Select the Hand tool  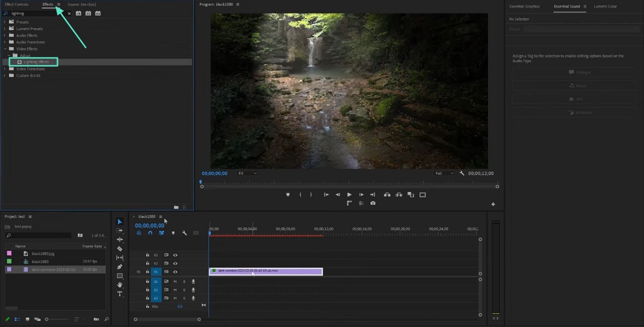pyautogui.click(x=119, y=285)
